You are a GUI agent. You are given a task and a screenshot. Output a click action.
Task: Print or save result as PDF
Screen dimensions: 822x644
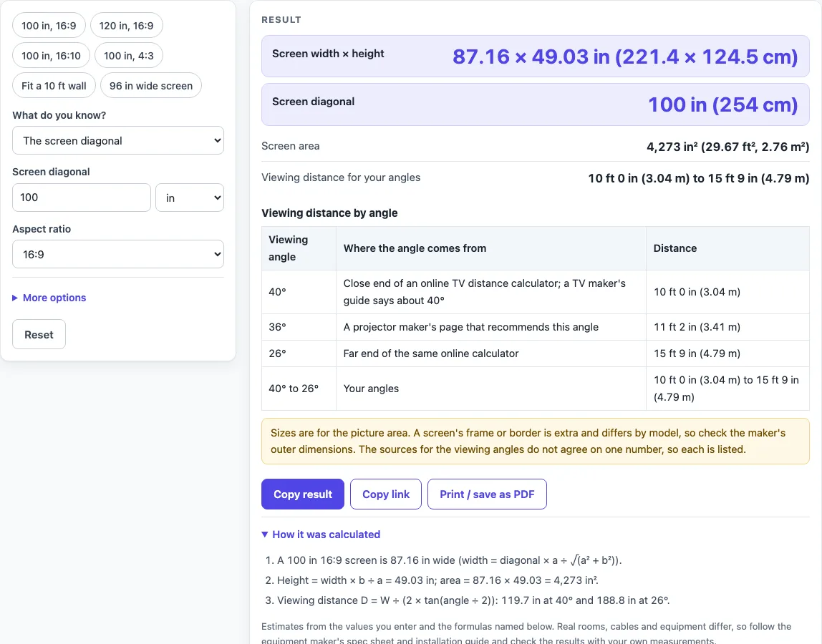[x=487, y=494]
